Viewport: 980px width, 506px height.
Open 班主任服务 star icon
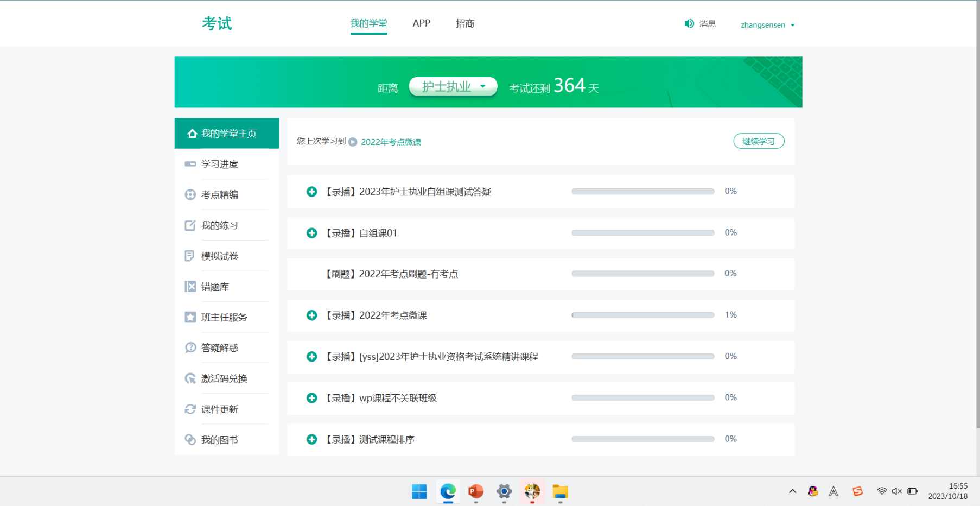pos(190,317)
